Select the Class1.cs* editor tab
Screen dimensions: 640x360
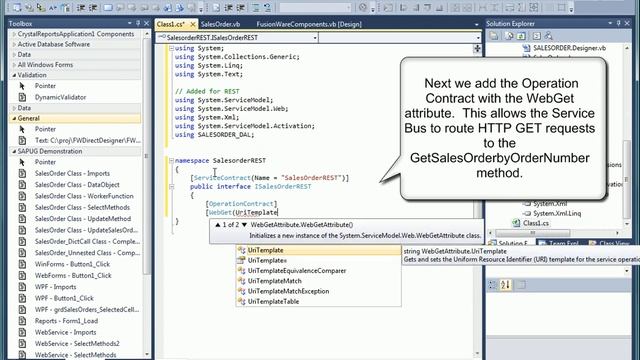171,24
